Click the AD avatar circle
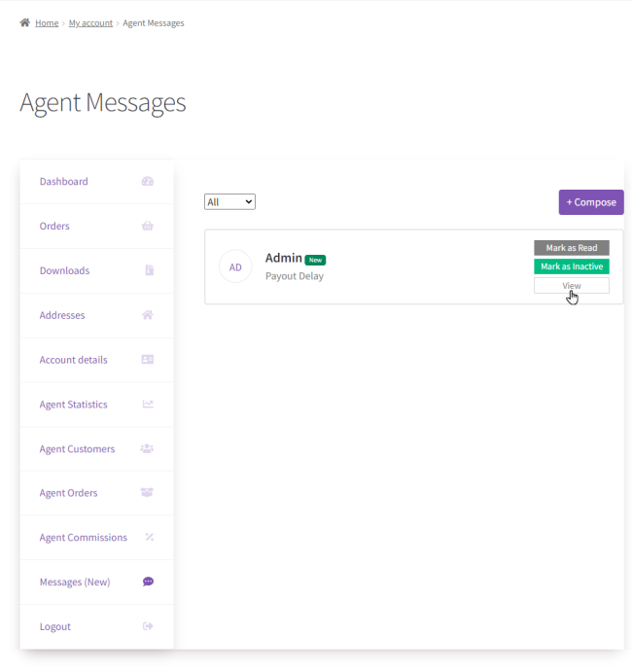Screen dimensions: 632x672 [235, 266]
